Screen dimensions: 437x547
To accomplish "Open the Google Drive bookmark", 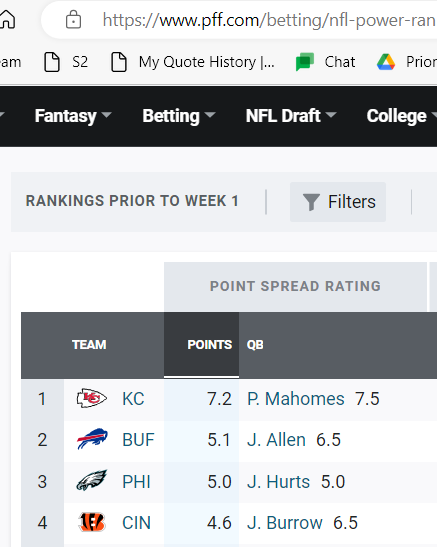I will pos(406,62).
